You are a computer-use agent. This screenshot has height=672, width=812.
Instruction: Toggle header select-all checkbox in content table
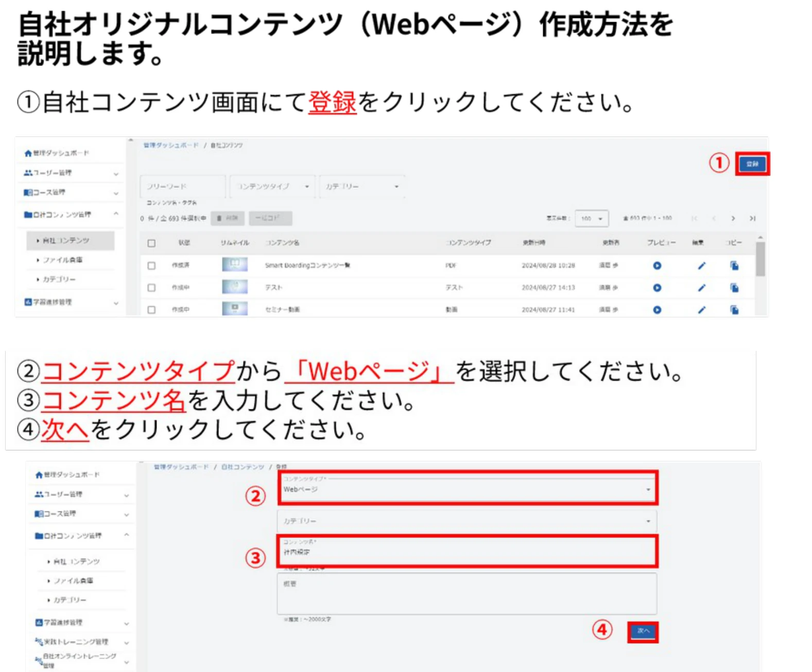pyautogui.click(x=151, y=243)
